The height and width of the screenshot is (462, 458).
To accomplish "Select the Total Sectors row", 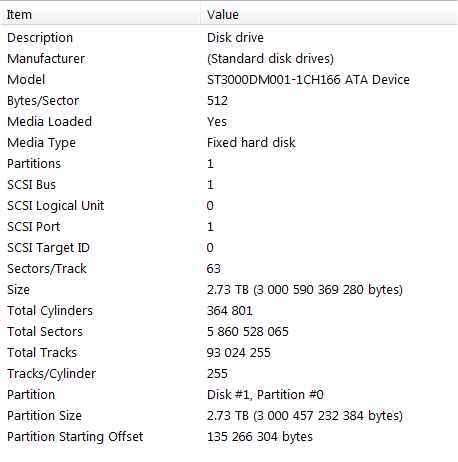I will coord(229,332).
